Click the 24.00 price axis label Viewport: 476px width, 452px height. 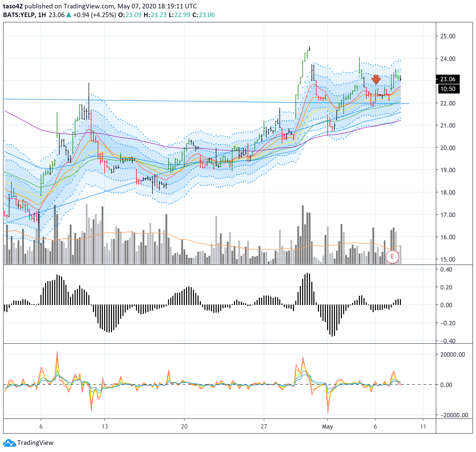point(448,59)
